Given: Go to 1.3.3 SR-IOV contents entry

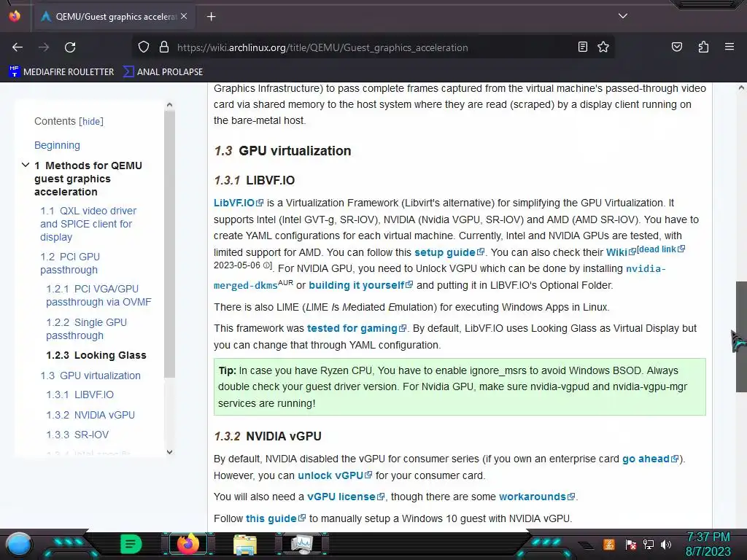Looking at the screenshot, I should coord(77,435).
